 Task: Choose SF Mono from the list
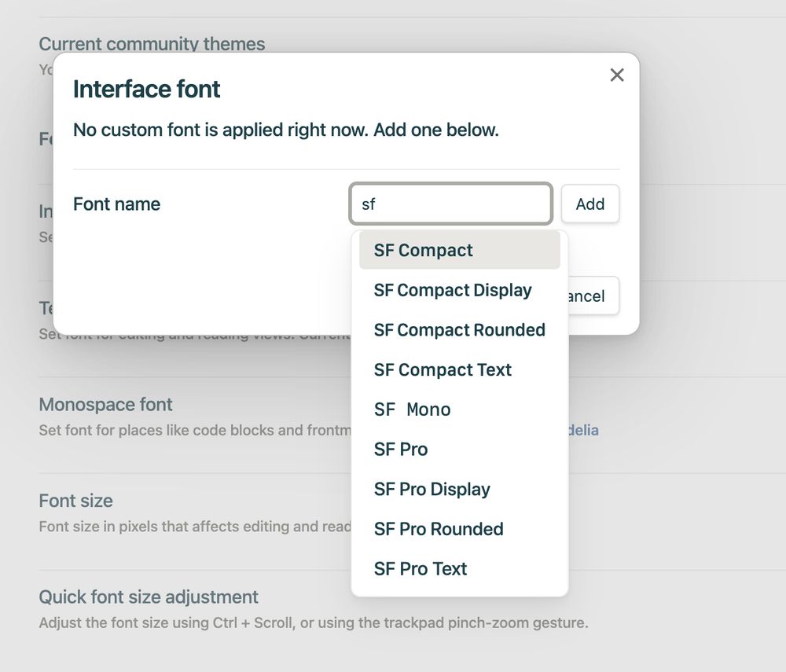pos(460,409)
